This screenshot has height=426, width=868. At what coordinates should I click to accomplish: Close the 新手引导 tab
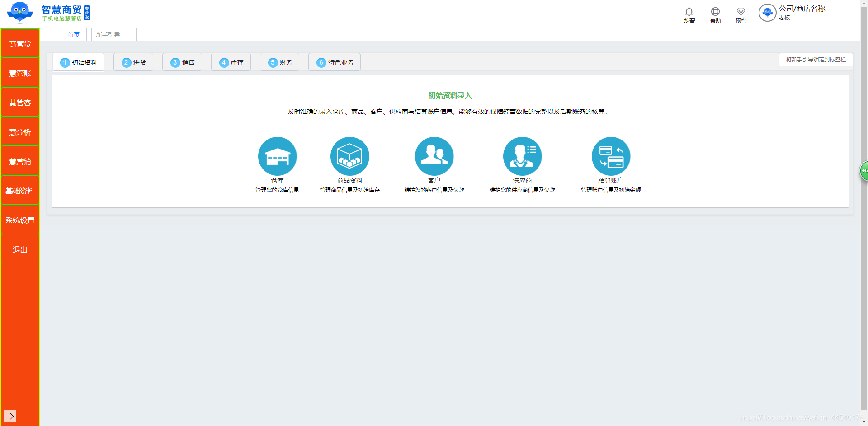point(128,34)
